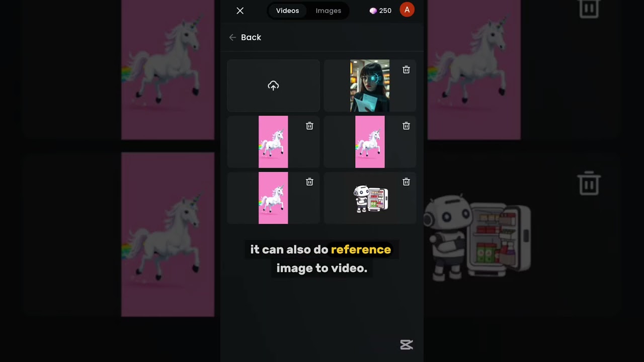Delete the bottom-row unicorn image

[309, 182]
